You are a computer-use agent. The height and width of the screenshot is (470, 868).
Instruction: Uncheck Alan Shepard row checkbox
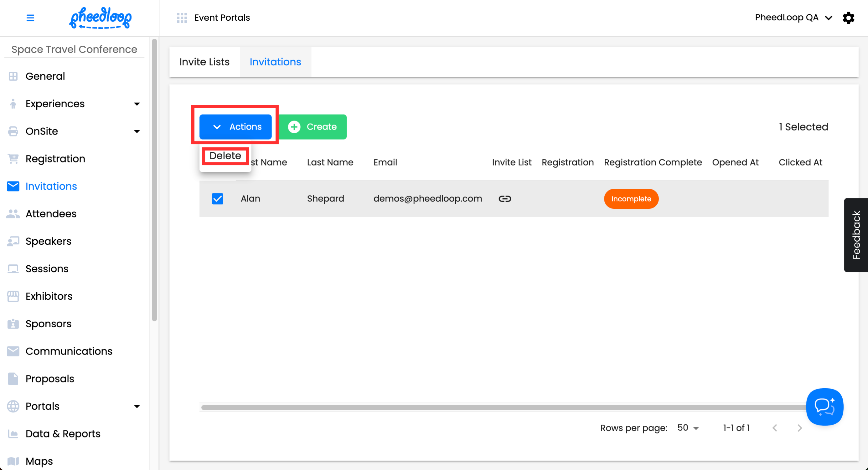pos(217,199)
